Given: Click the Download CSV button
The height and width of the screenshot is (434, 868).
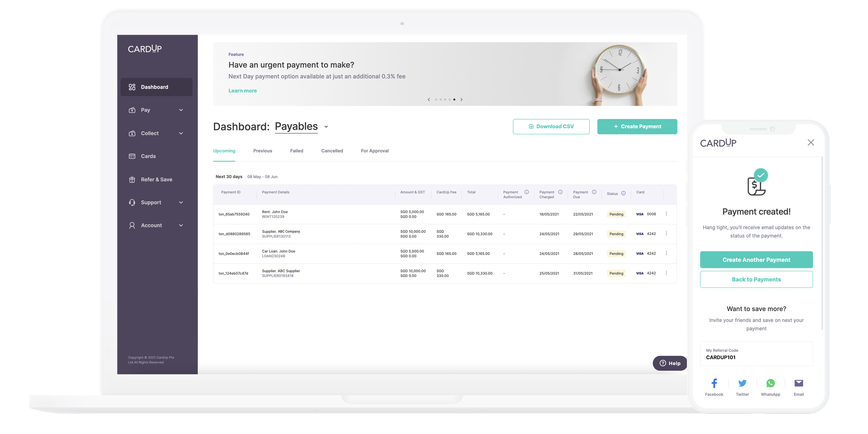Looking at the screenshot, I should coord(551,127).
